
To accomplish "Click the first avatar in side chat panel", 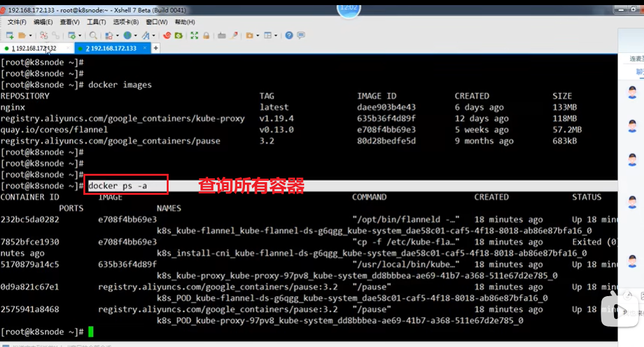I will click(633, 92).
